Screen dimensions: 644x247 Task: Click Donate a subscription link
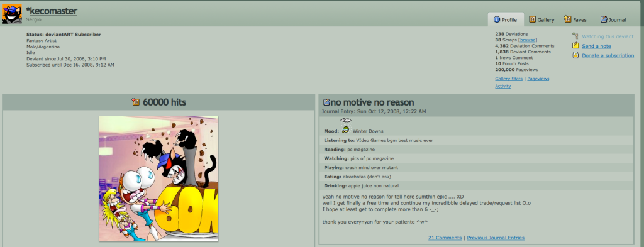pos(608,55)
